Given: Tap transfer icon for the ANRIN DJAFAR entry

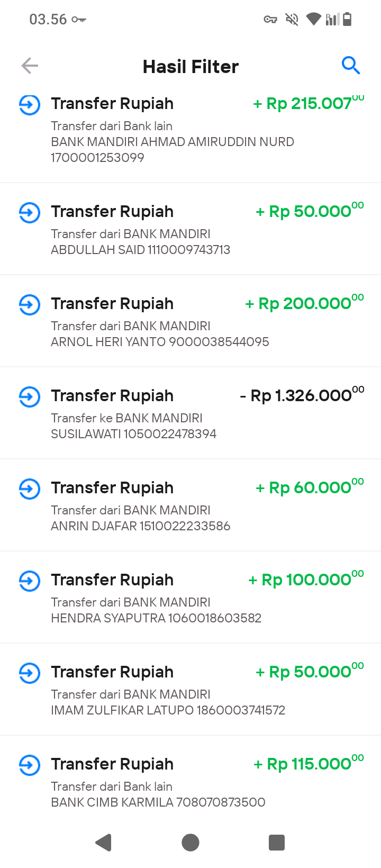Looking at the screenshot, I should coord(30,489).
